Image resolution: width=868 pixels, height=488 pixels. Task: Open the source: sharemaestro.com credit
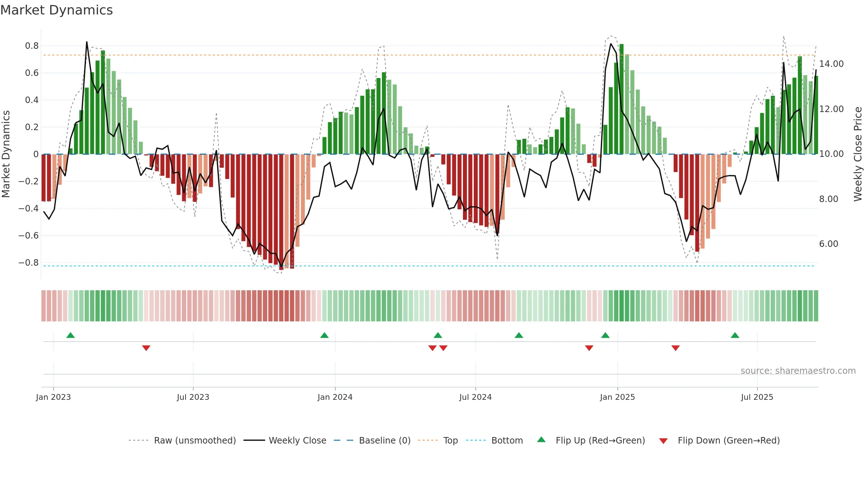(x=798, y=371)
